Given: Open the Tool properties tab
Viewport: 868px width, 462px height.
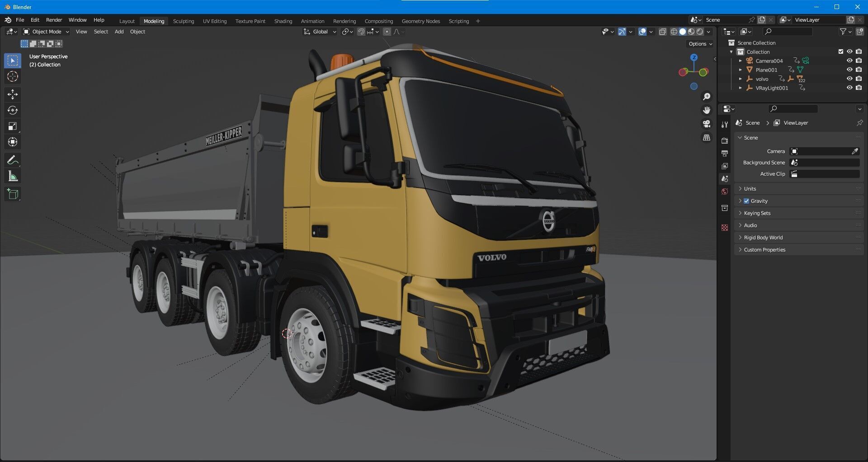Looking at the screenshot, I should coord(725,125).
